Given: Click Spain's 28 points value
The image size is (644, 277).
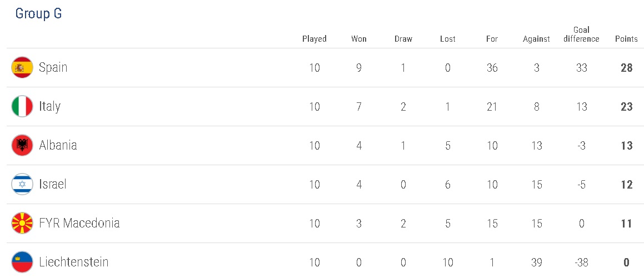Looking at the screenshot, I should pos(627,68).
